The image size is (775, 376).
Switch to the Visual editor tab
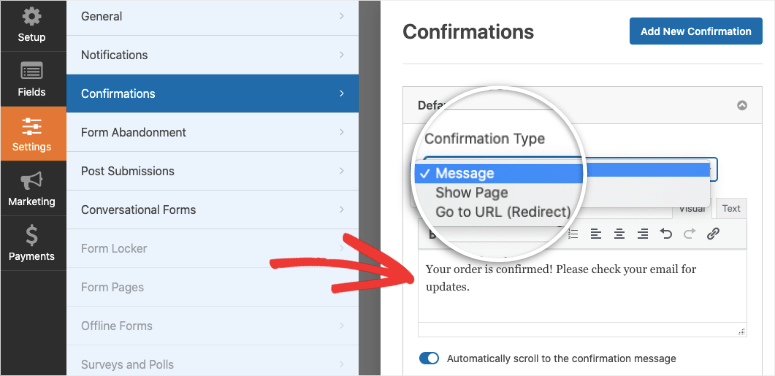click(691, 209)
